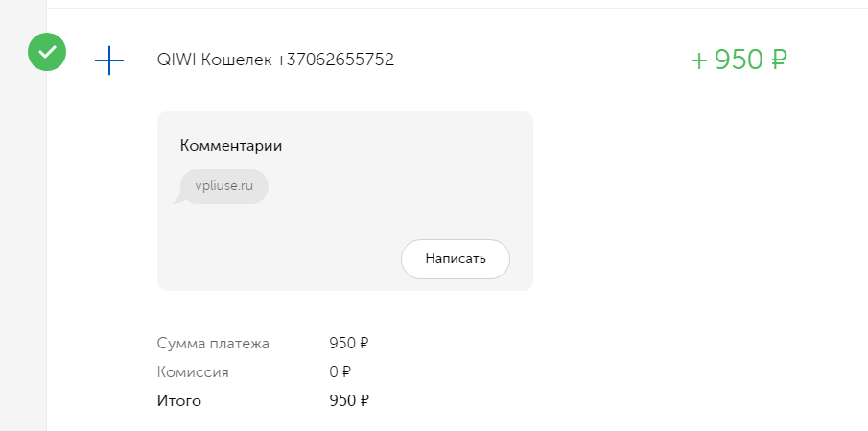The image size is (868, 431).
Task: Click the comments panel footer beside Написать
Action: [x=279, y=259]
